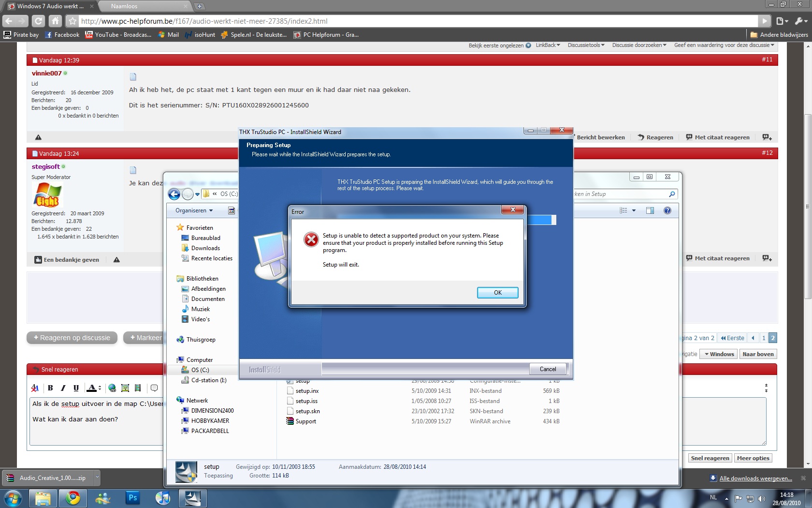Report post 11 with warning icon

click(38, 137)
